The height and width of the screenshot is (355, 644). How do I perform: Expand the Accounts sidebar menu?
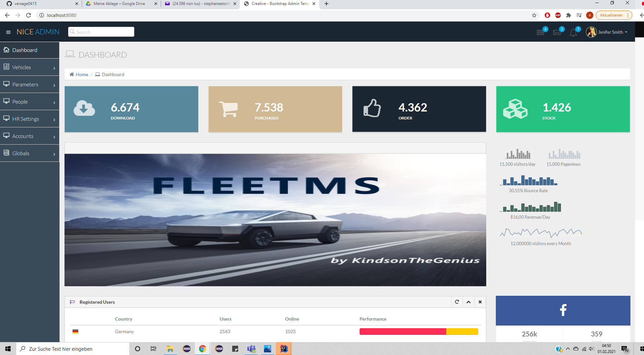(30, 136)
